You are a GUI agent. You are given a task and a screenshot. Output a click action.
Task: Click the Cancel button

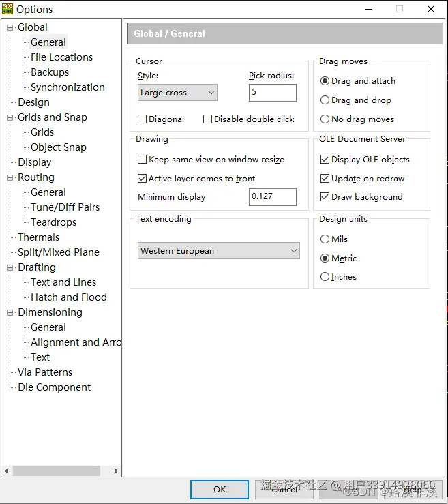pos(284,490)
